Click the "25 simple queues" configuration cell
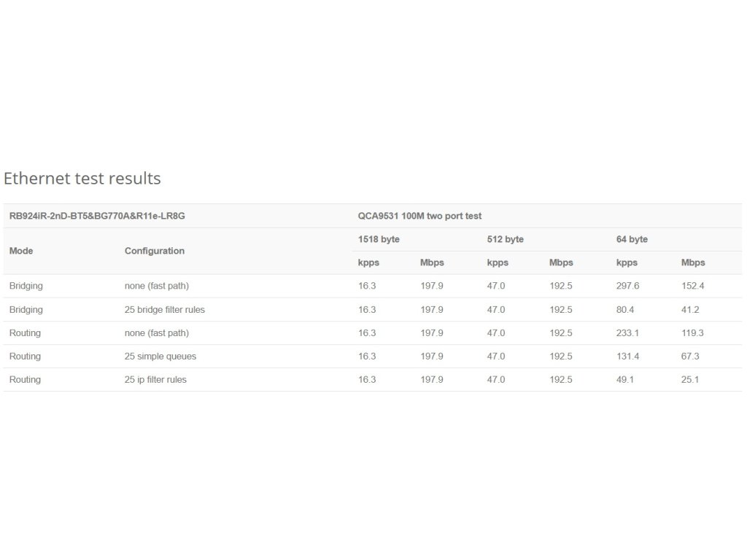The image size is (747, 560). click(x=160, y=356)
